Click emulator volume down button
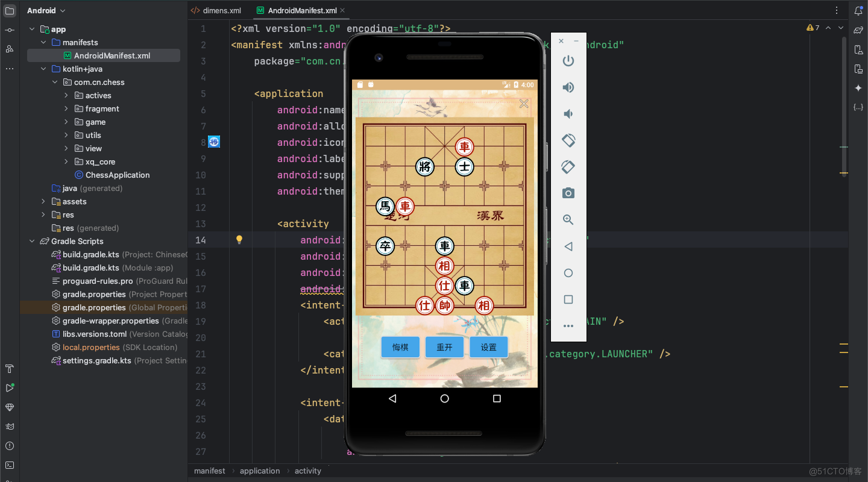The height and width of the screenshot is (482, 868). click(x=568, y=114)
